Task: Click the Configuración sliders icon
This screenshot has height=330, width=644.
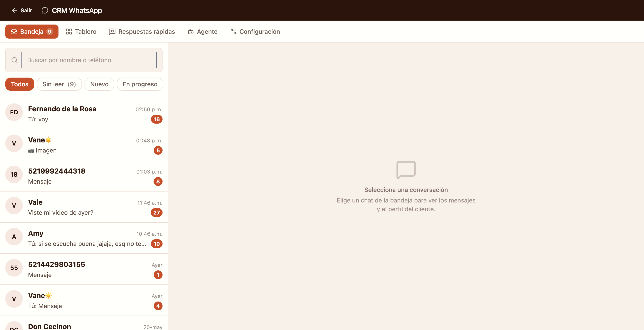Action: [x=233, y=32]
